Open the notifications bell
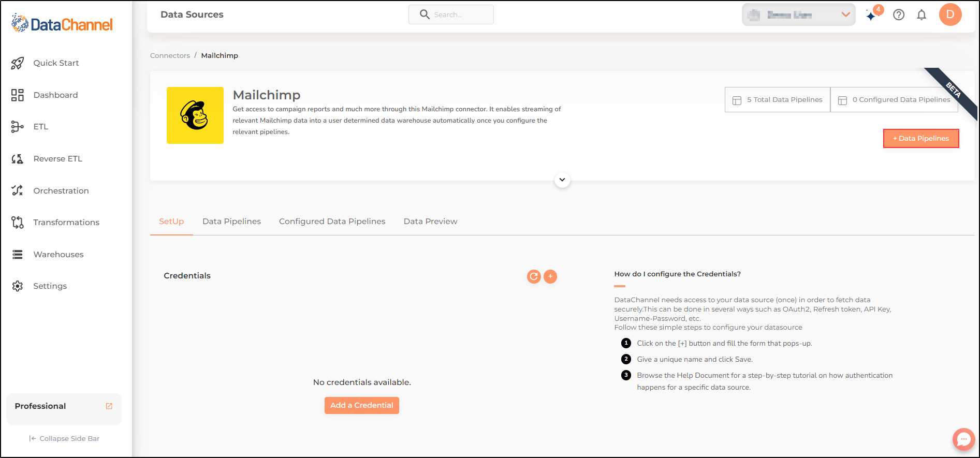The width and height of the screenshot is (980, 458). 922,14
